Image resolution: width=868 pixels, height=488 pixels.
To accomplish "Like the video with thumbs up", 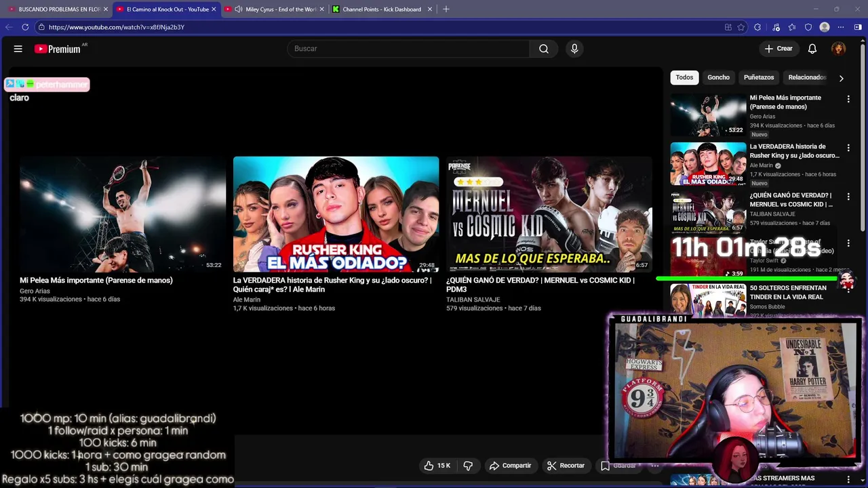I will (437, 466).
